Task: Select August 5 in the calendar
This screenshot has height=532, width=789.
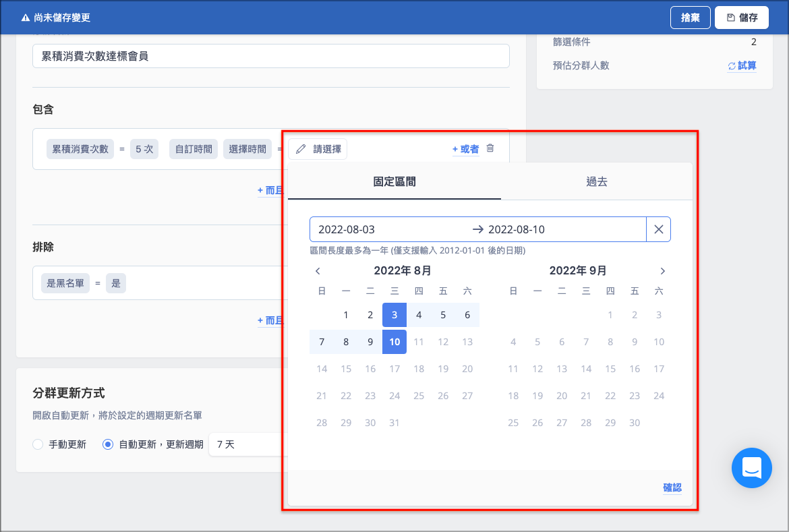Action: point(443,315)
